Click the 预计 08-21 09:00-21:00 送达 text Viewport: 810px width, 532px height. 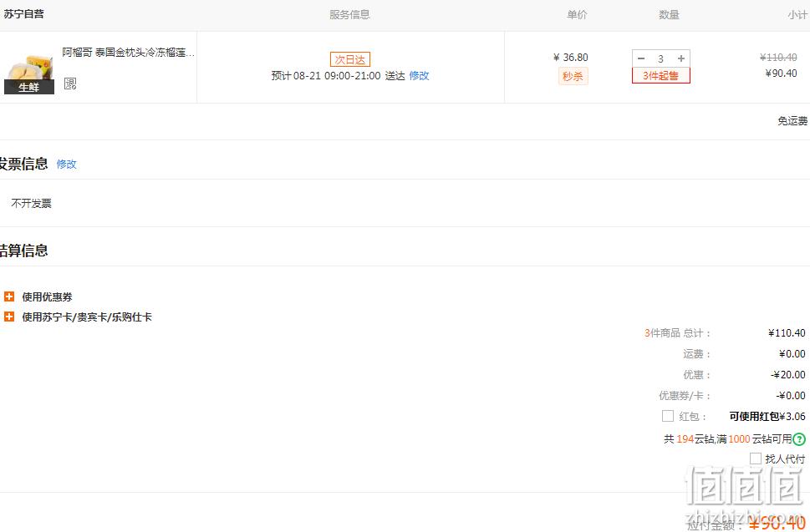pyautogui.click(x=339, y=75)
